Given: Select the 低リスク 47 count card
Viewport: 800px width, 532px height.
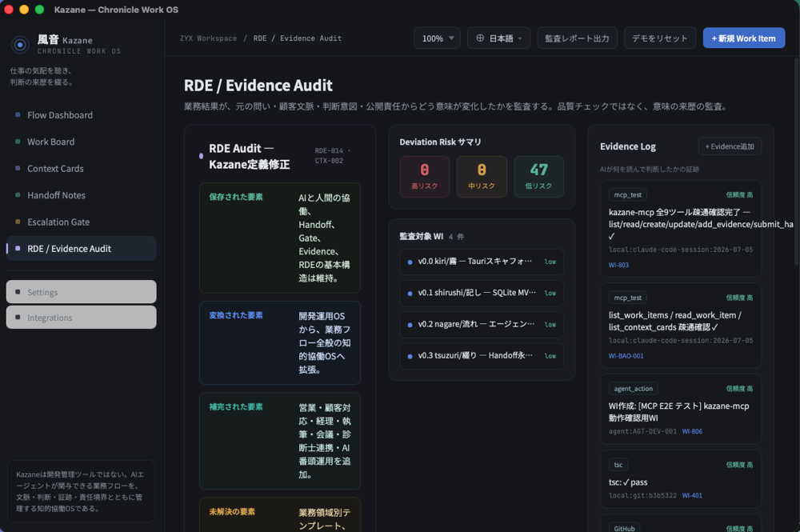Looking at the screenshot, I should click(x=538, y=177).
